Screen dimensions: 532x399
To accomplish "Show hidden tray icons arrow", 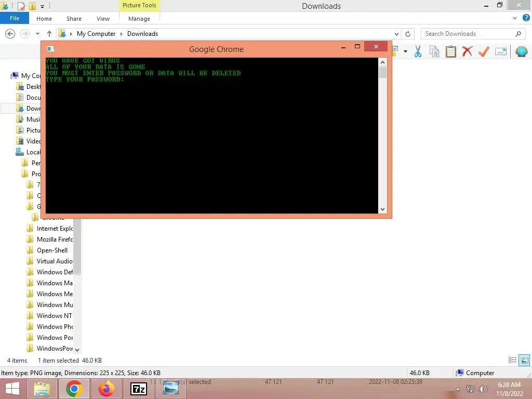I will tap(458, 389).
